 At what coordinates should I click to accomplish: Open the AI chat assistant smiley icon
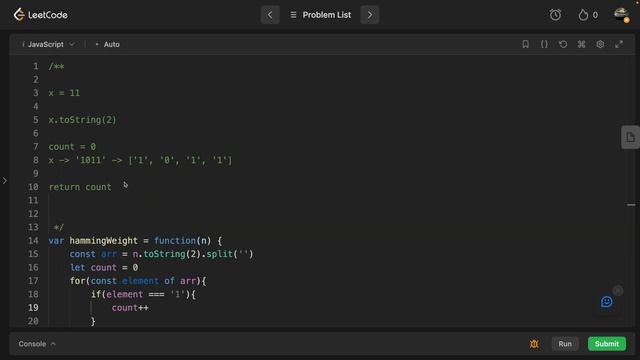click(607, 302)
